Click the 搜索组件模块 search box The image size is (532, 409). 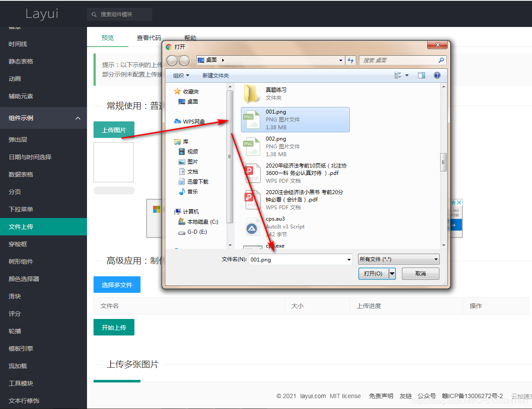click(120, 14)
